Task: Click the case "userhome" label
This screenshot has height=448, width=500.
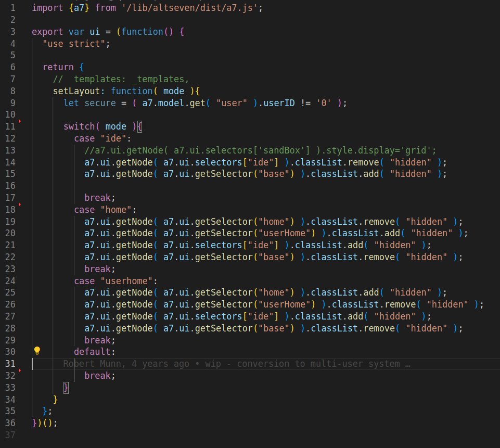Action: coord(116,281)
